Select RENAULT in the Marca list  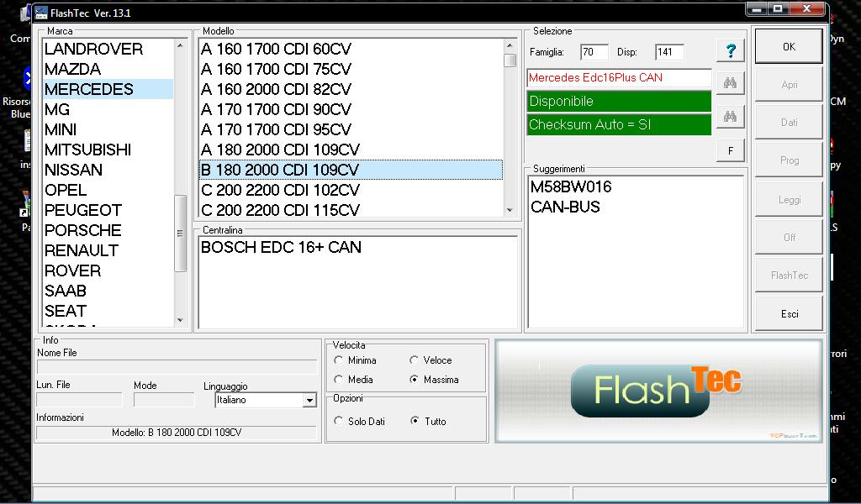point(108,250)
